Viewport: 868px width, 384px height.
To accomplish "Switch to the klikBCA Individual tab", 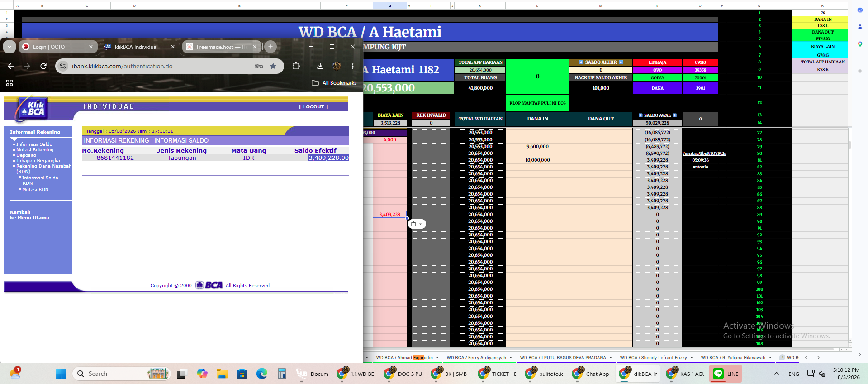I will click(x=139, y=47).
